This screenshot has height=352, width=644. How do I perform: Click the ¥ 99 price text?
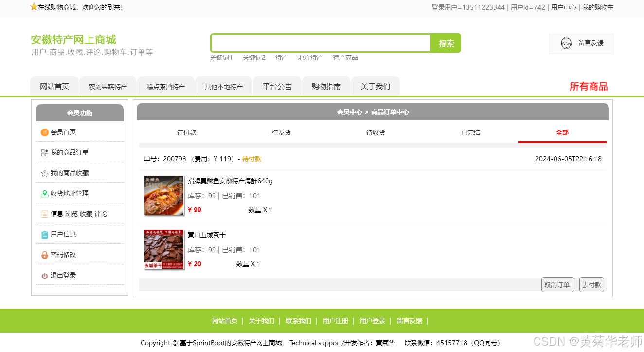tap(195, 210)
